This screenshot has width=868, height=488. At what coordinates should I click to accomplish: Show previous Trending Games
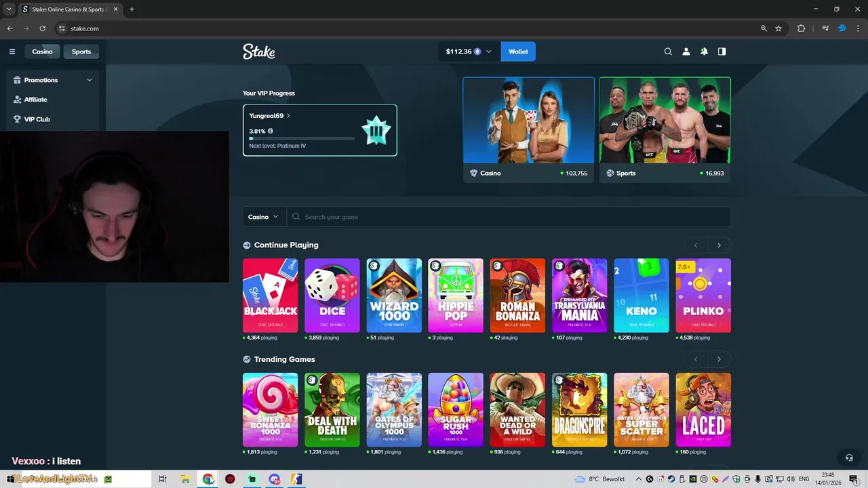tap(696, 359)
